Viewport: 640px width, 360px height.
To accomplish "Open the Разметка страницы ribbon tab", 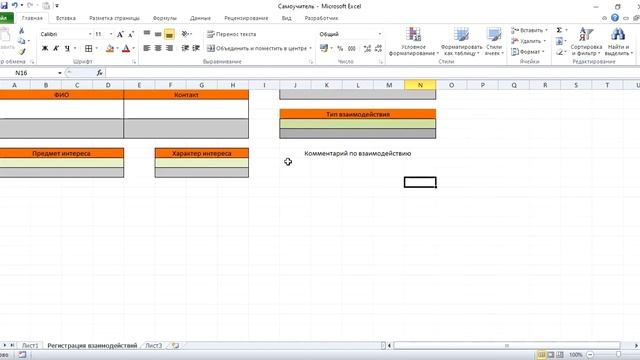I will [114, 18].
